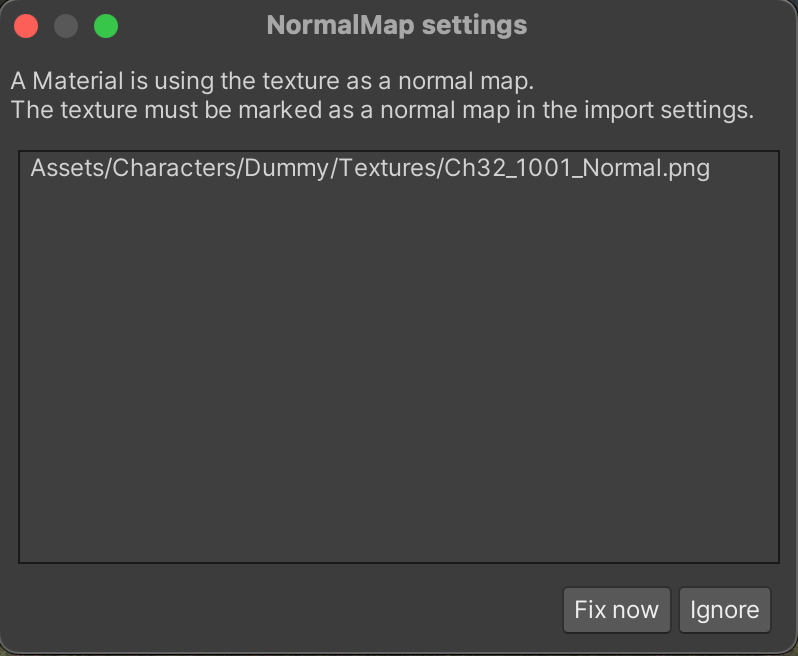
Task: Close the NormalMap settings window
Action: coord(26,26)
